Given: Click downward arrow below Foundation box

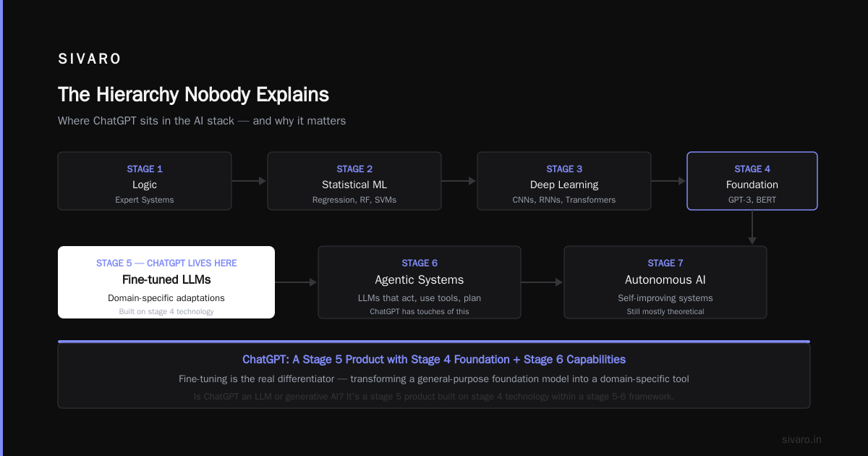Looking at the screenshot, I should pos(752,228).
